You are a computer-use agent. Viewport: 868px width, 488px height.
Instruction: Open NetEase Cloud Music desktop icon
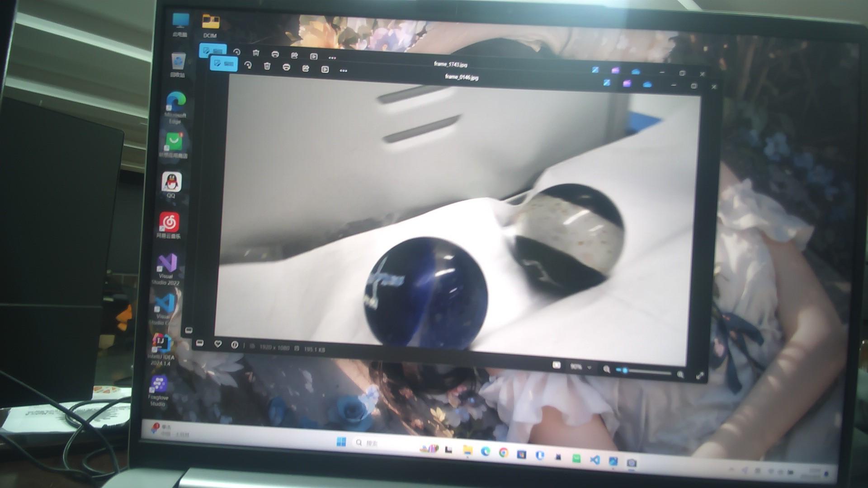(x=169, y=225)
